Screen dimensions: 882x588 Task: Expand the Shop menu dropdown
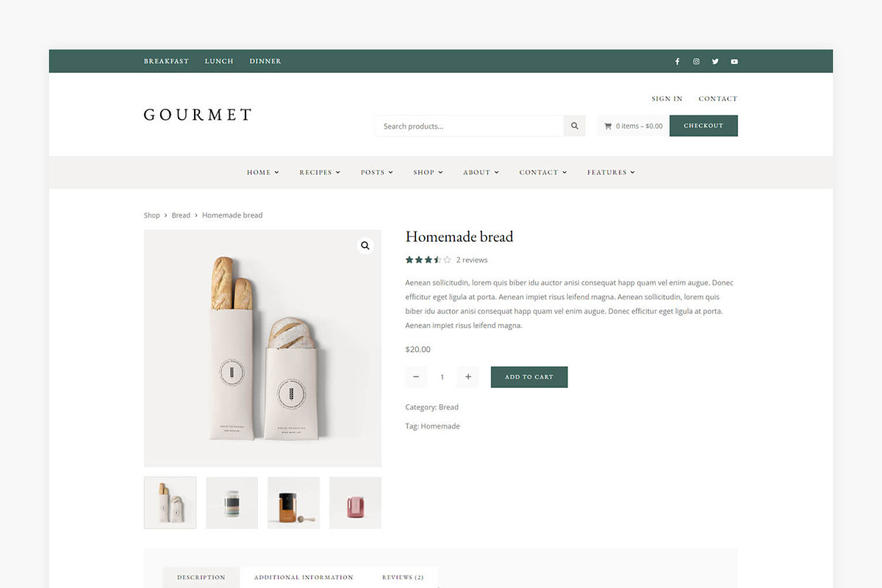pos(428,172)
